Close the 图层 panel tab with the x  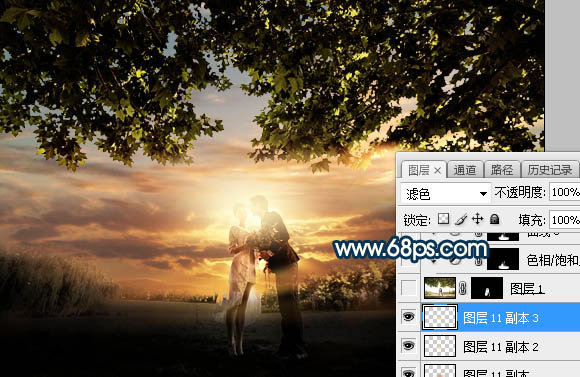(x=438, y=171)
